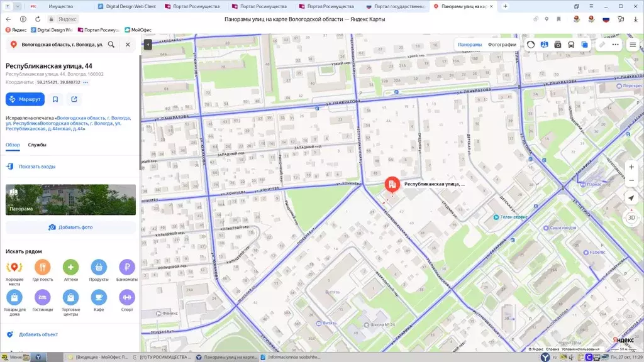Screen dimensions: 644x362
Task: Open the map layers icon in toolbar
Action: tap(586, 45)
